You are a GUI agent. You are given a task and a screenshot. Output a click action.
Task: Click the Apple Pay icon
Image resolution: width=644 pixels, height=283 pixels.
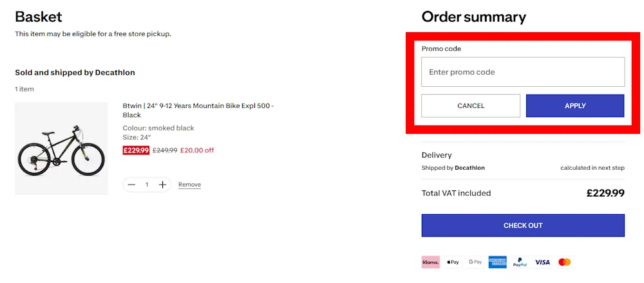453,262
